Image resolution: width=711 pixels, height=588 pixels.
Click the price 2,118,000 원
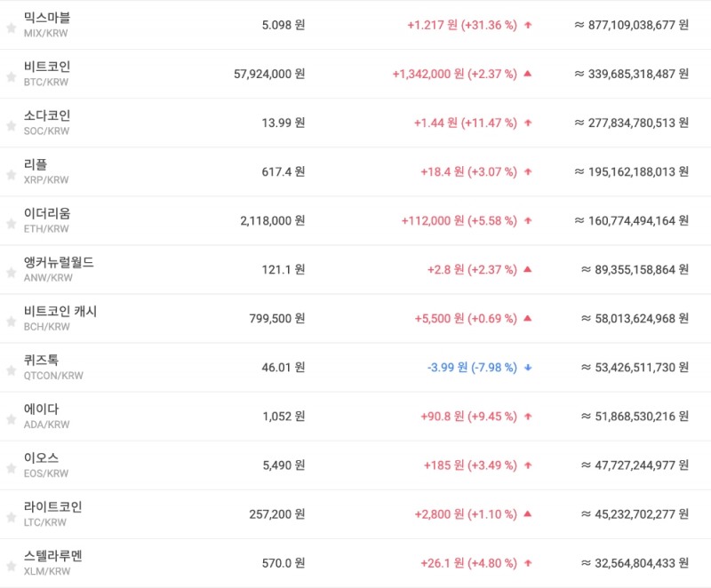273,220
